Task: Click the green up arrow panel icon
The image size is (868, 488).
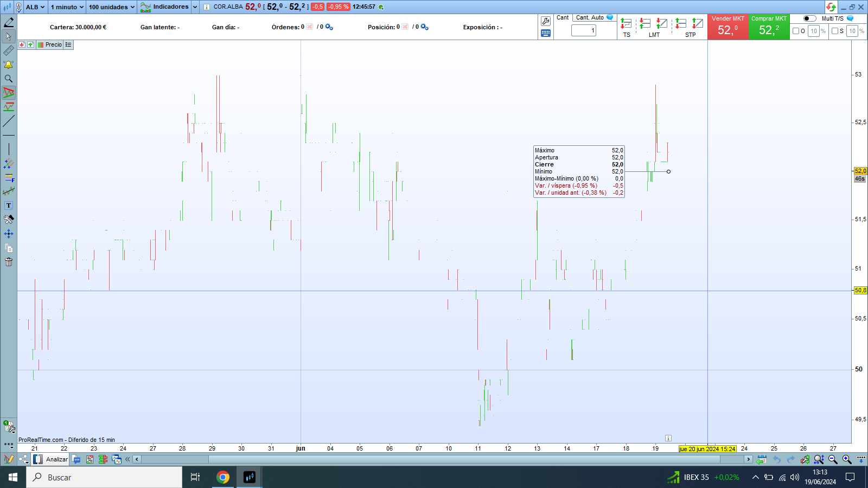Action: 30,45
